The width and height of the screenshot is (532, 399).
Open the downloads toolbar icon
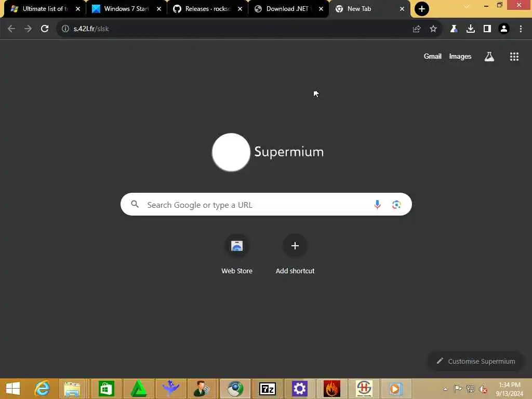click(x=471, y=29)
